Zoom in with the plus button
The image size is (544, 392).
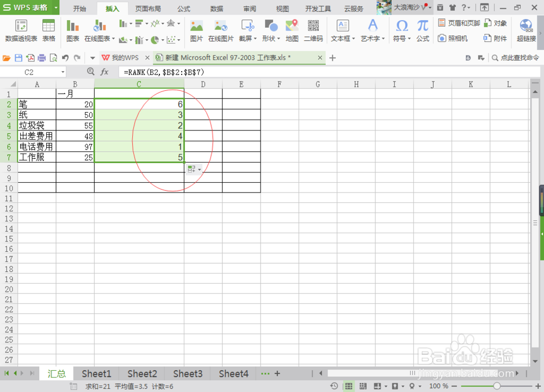(x=538, y=386)
